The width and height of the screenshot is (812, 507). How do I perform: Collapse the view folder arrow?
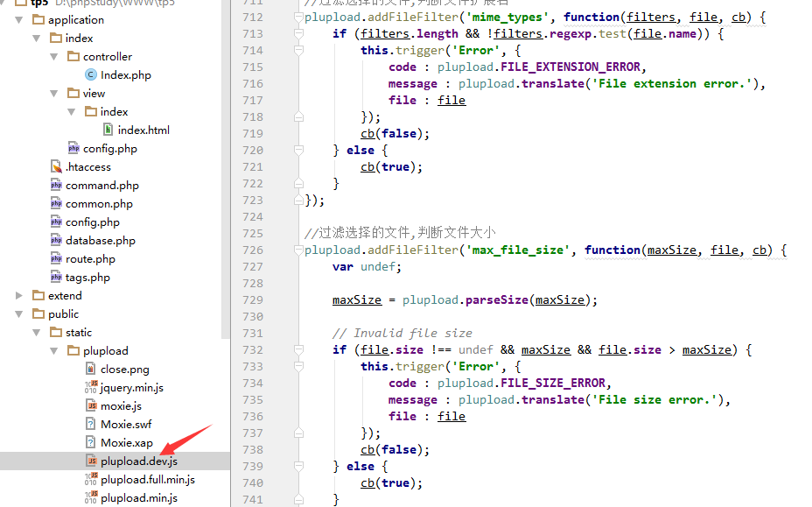(x=54, y=94)
